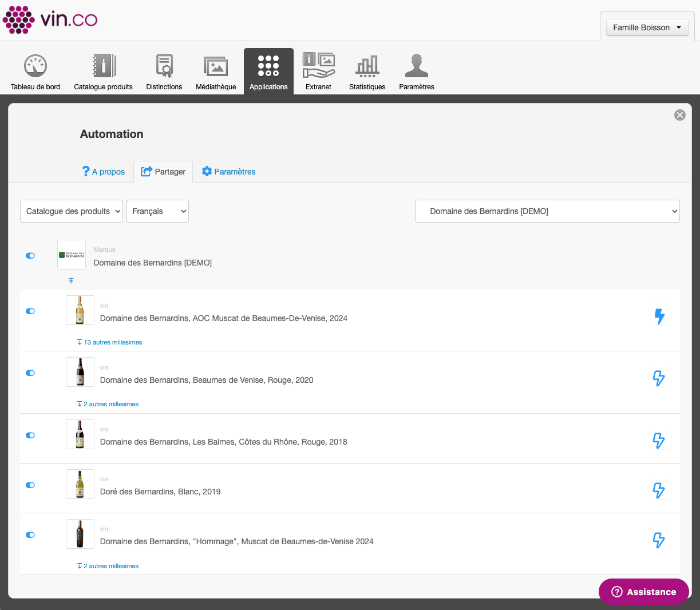This screenshot has height=610, width=700.
Task: Toggle switch for Hommage Muscat de Beaumes-de-Venise
Action: pyautogui.click(x=30, y=535)
